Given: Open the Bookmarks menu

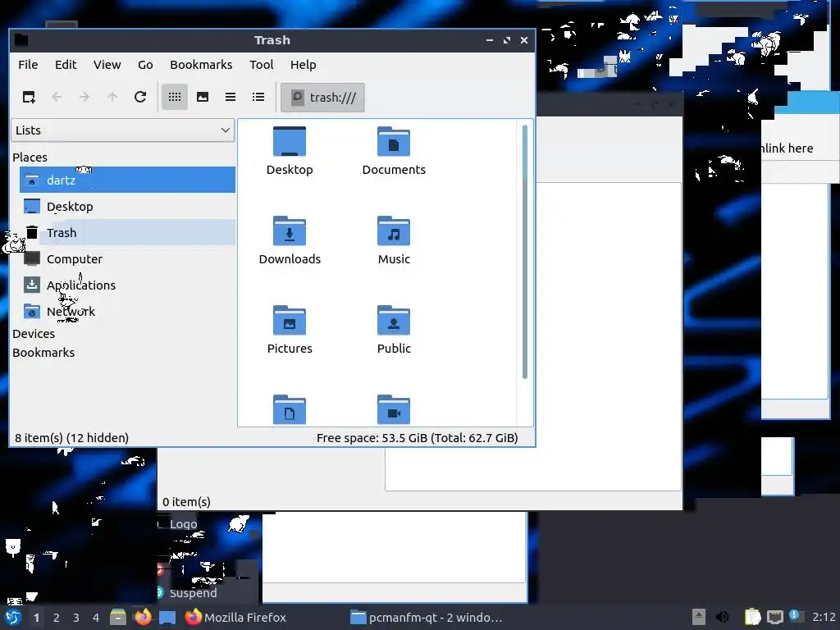Looking at the screenshot, I should click(201, 65).
